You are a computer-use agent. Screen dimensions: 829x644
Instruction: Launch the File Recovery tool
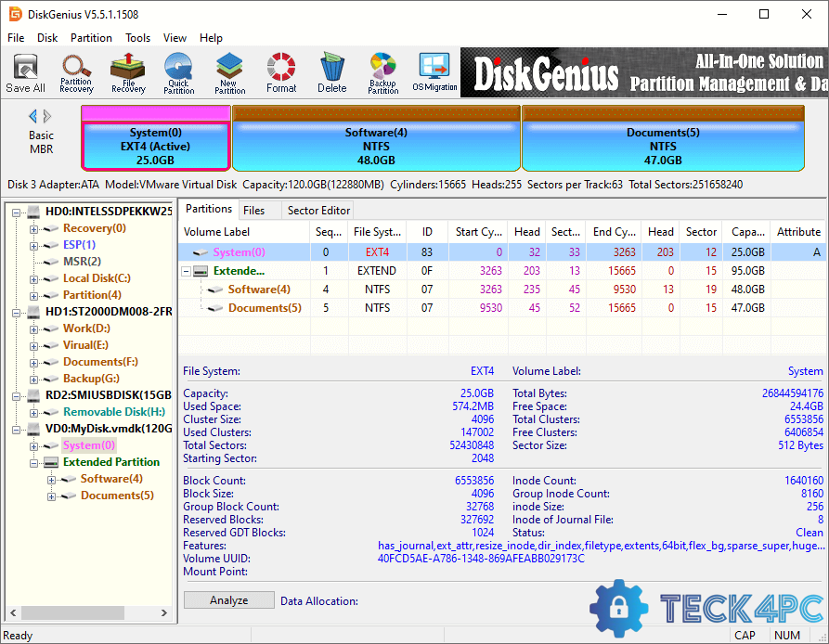click(128, 73)
